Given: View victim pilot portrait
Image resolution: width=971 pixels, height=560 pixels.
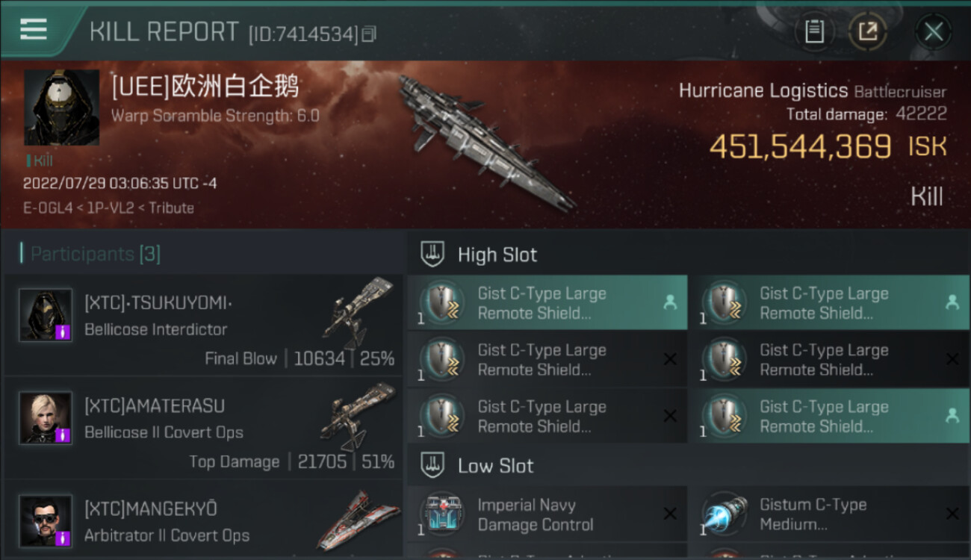Looking at the screenshot, I should [61, 108].
